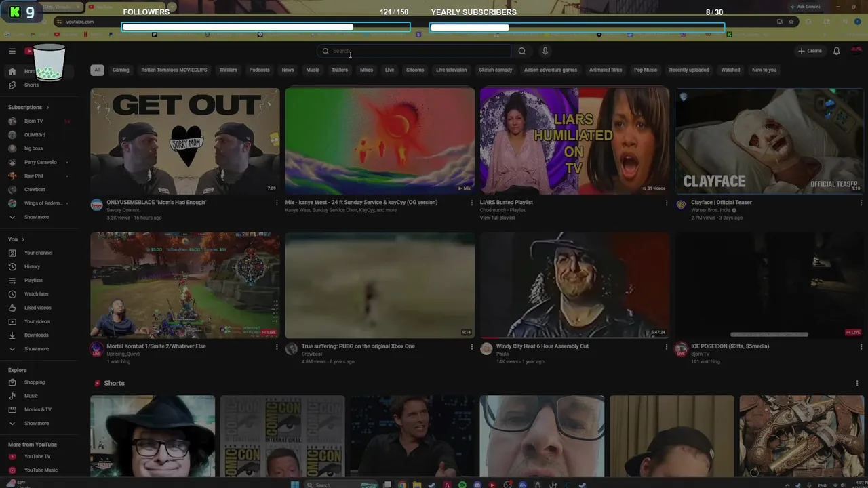Open the YouTube hamburger guide menu
Viewport: 868px width, 488px height.
pos(12,51)
